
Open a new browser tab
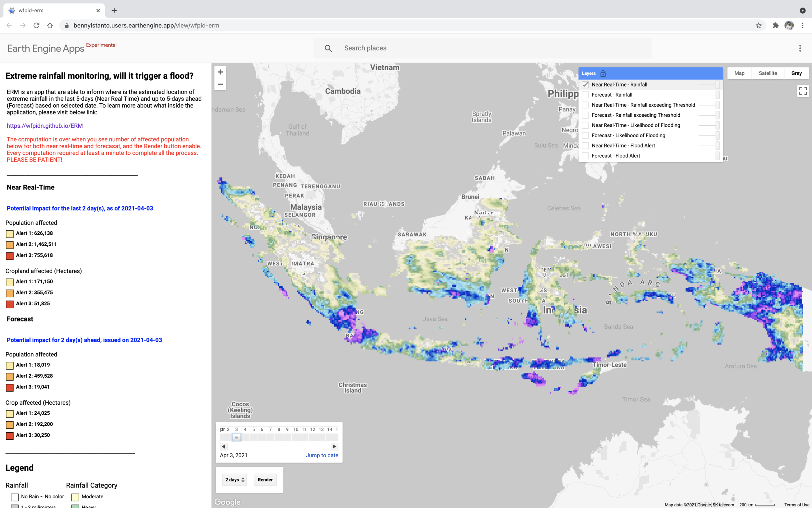click(x=114, y=11)
